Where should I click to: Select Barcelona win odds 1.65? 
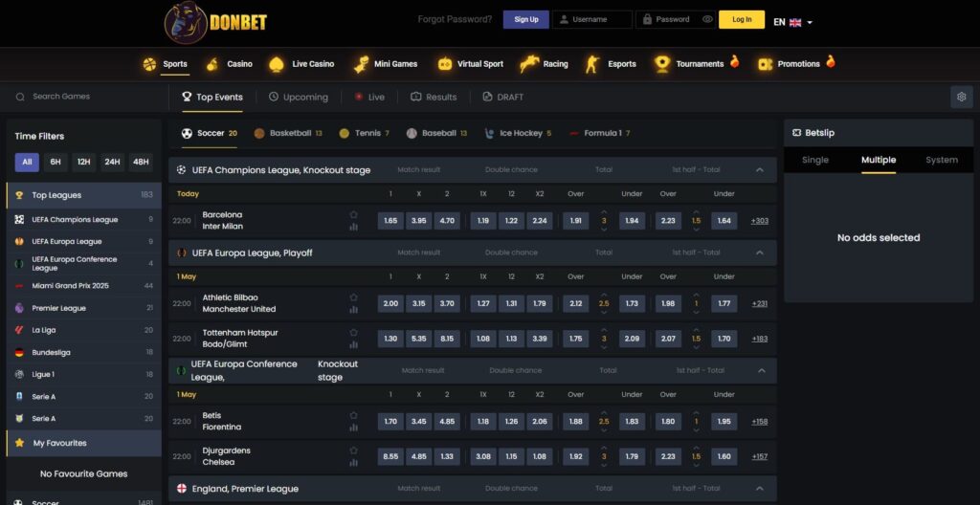click(x=390, y=221)
